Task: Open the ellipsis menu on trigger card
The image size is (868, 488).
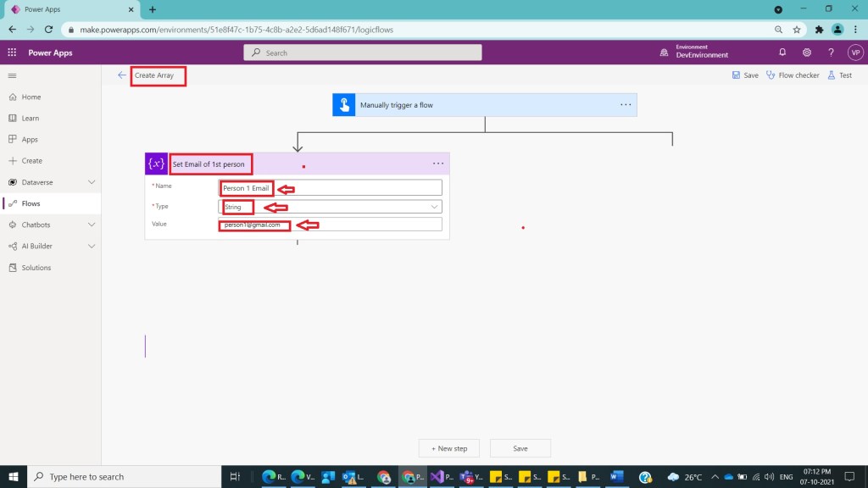Action: [626, 105]
